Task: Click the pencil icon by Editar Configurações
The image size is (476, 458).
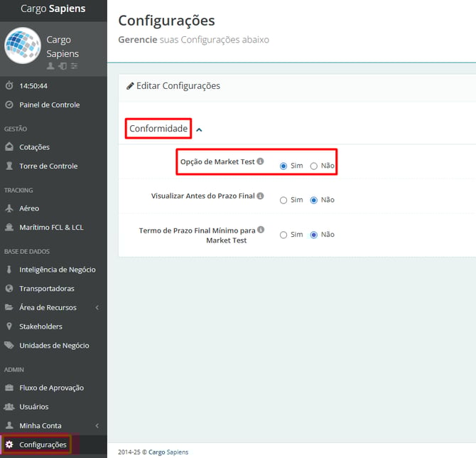Action: click(130, 86)
